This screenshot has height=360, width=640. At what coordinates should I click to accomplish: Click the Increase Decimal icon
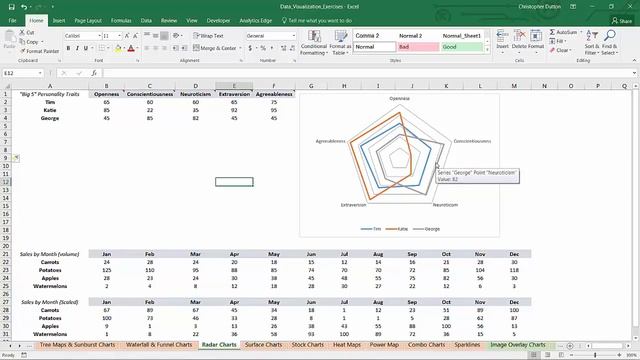pyautogui.click(x=284, y=48)
